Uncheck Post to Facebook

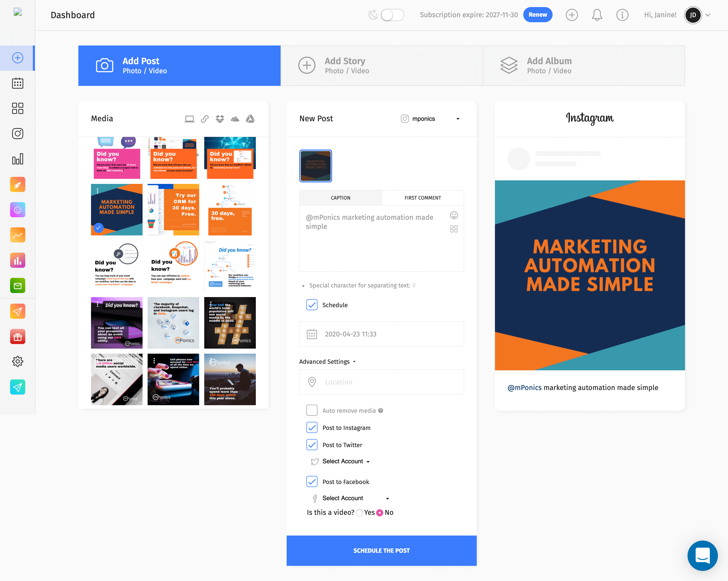(x=312, y=481)
